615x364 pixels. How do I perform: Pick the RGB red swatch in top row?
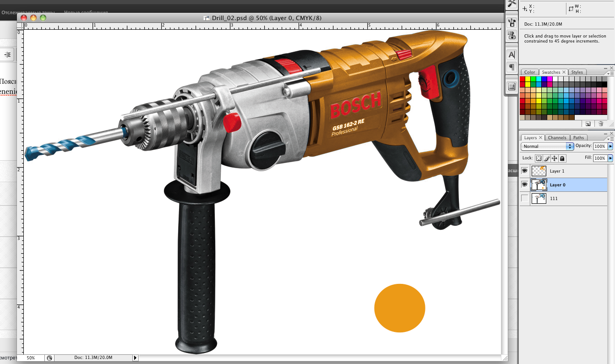(x=522, y=79)
